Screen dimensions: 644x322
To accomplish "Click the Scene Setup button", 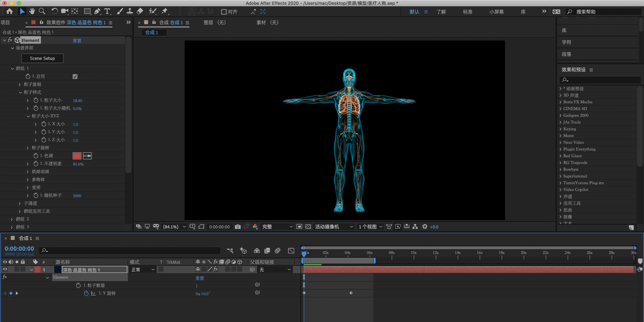I will click(x=42, y=58).
